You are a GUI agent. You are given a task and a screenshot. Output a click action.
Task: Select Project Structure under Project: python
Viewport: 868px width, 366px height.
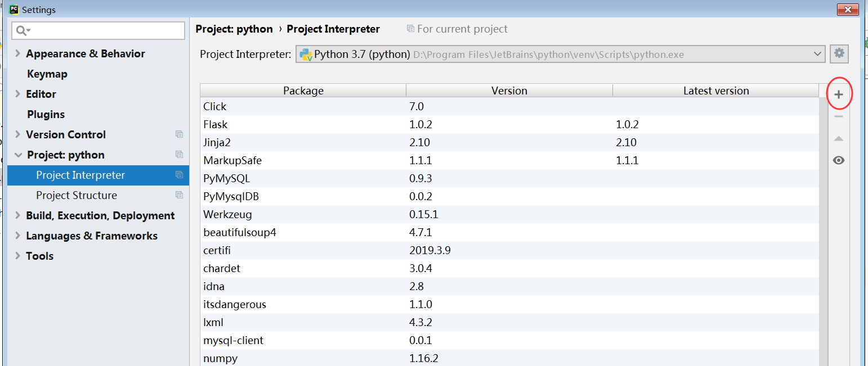77,195
